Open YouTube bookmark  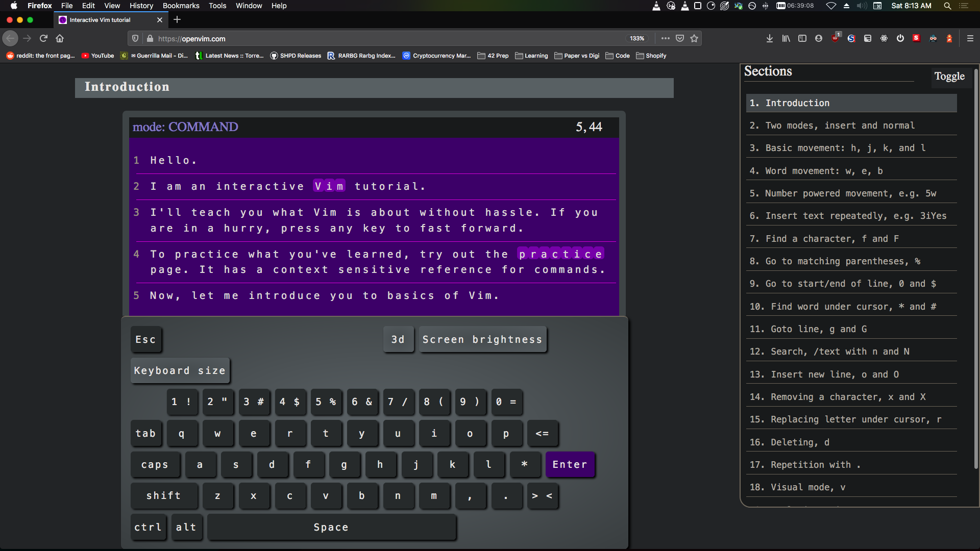(x=98, y=56)
